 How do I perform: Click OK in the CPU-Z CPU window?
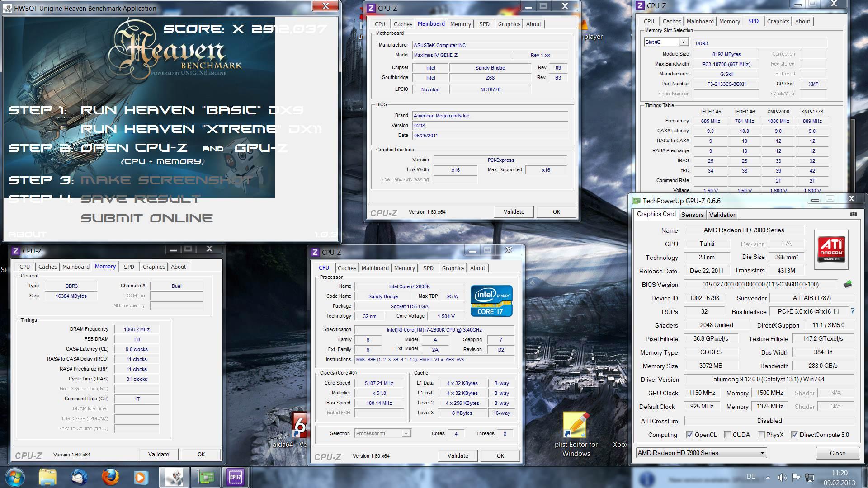click(500, 455)
